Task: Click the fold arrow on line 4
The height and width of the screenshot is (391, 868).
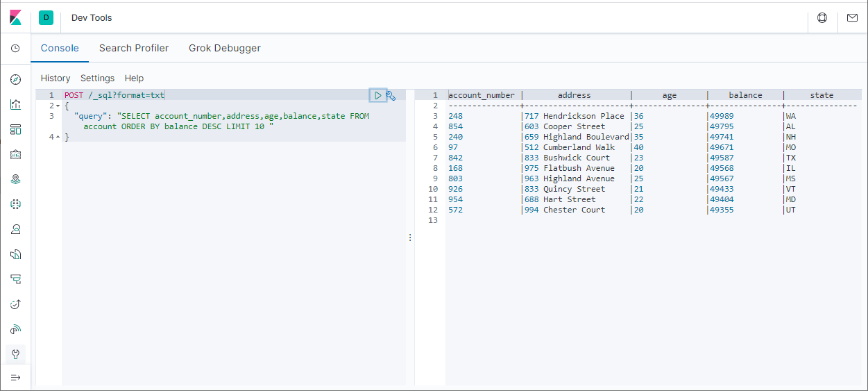Action: point(58,138)
